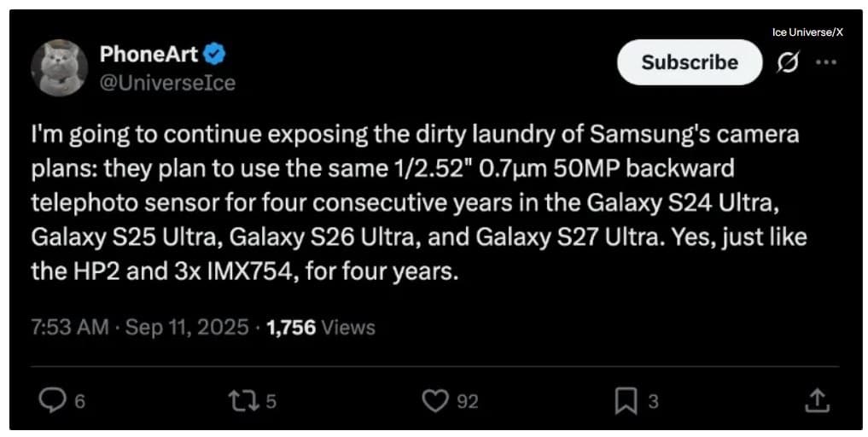Click the Ice Universe/X credit caption
868x437 pixels.
807,32
